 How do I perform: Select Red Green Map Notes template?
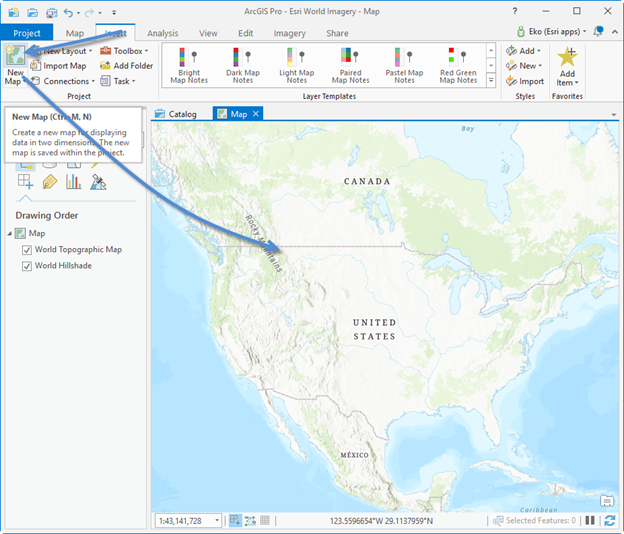(x=458, y=65)
